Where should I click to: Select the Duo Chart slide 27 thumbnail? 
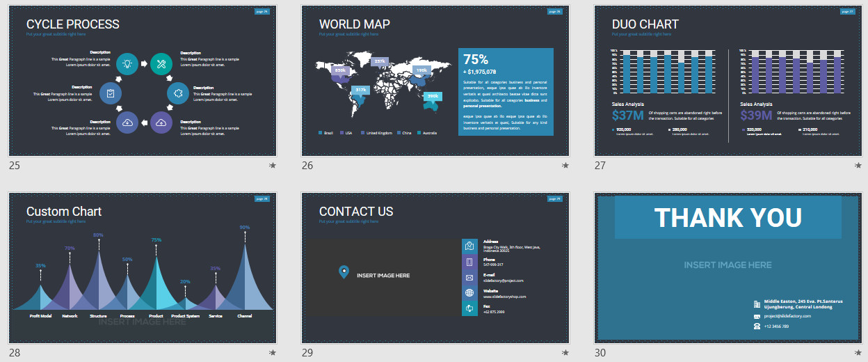728,81
